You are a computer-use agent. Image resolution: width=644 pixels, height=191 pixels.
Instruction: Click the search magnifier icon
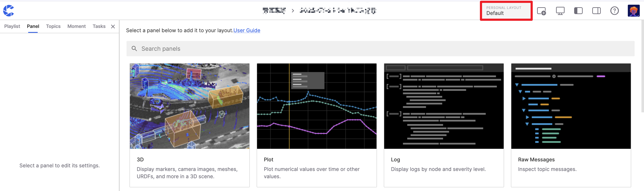[x=134, y=49]
